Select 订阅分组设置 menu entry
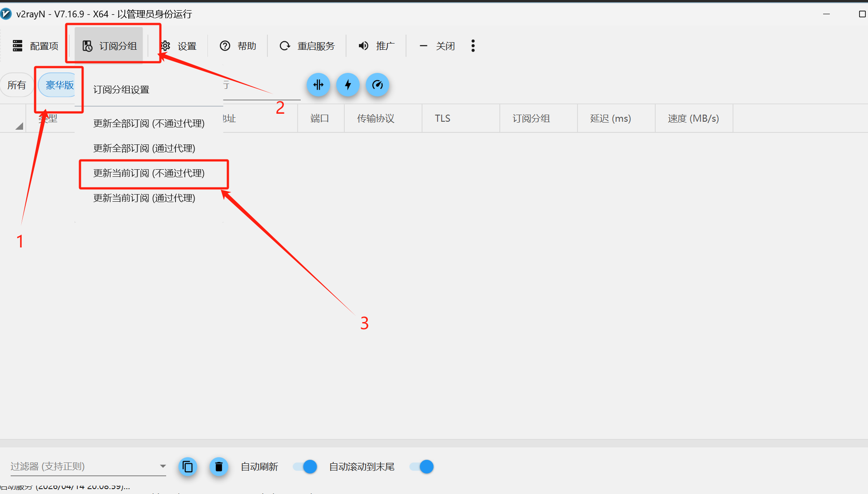The width and height of the screenshot is (868, 494). coord(121,90)
